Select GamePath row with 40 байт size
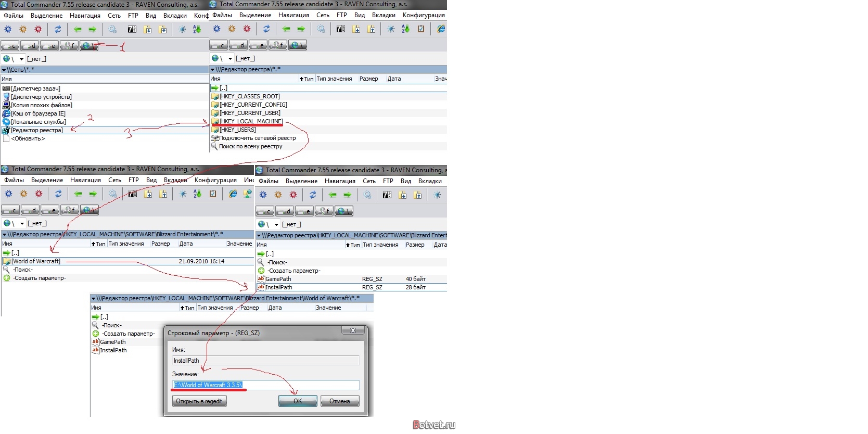The width and height of the screenshot is (868, 434). [351, 279]
